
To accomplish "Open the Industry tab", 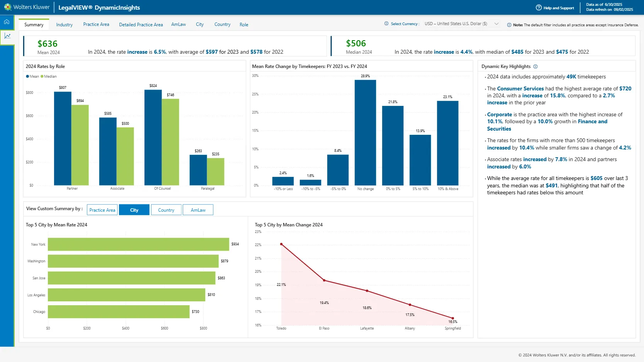I will coord(64,24).
